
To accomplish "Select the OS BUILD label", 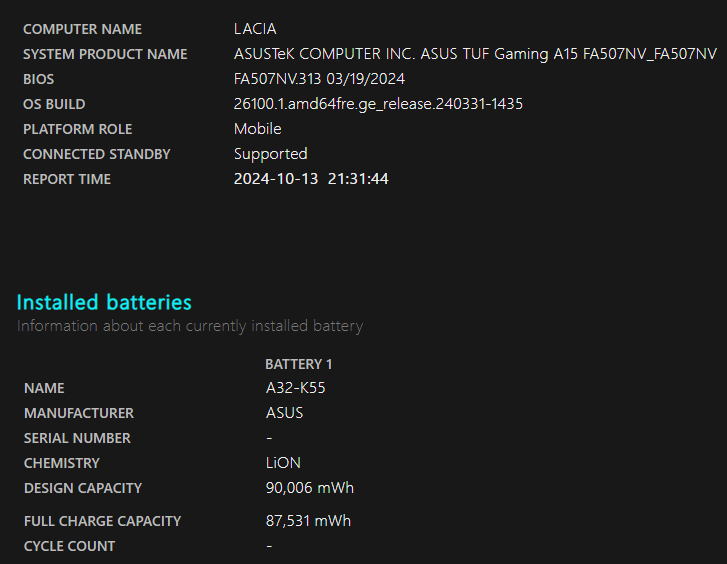I will 54,104.
